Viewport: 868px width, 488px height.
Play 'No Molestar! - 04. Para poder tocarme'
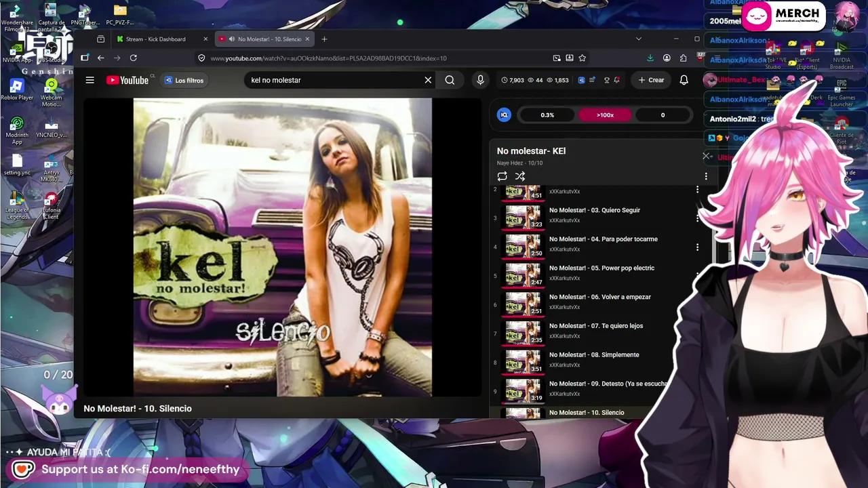click(x=604, y=239)
